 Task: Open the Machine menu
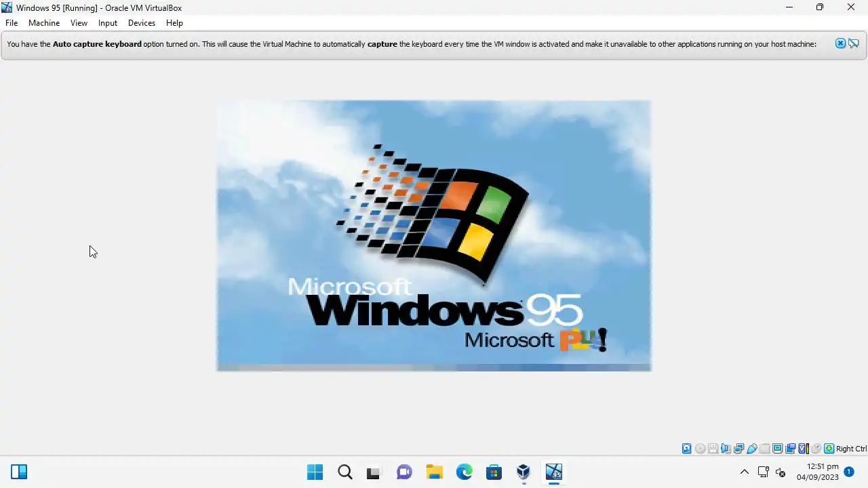point(44,23)
